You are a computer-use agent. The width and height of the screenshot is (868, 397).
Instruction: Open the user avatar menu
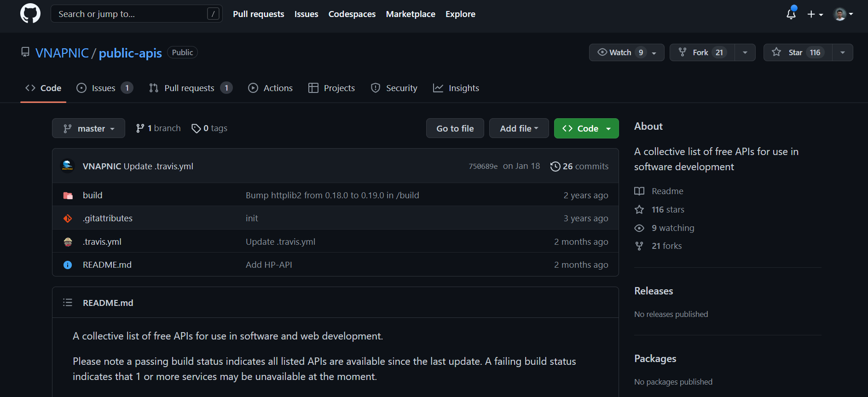click(x=843, y=14)
